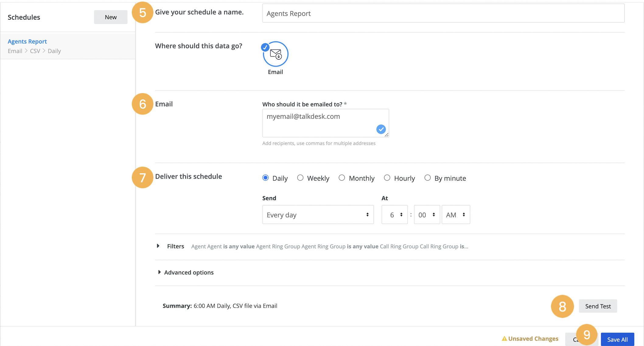Click the schedule name input field
644x346 pixels.
click(x=443, y=13)
